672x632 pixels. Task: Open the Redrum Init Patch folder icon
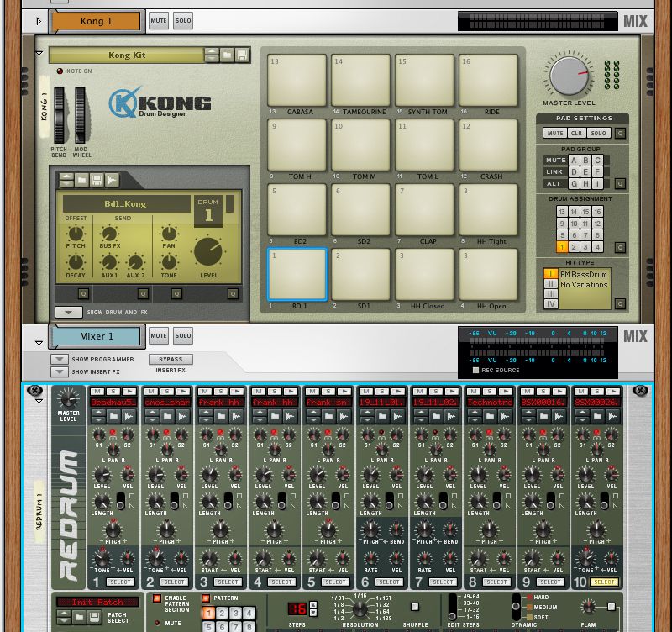[79, 618]
